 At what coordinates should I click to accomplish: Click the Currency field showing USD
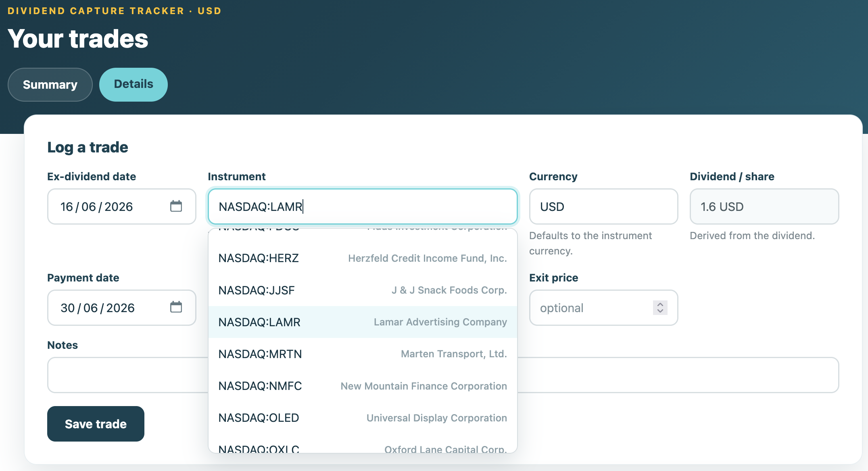(603, 206)
